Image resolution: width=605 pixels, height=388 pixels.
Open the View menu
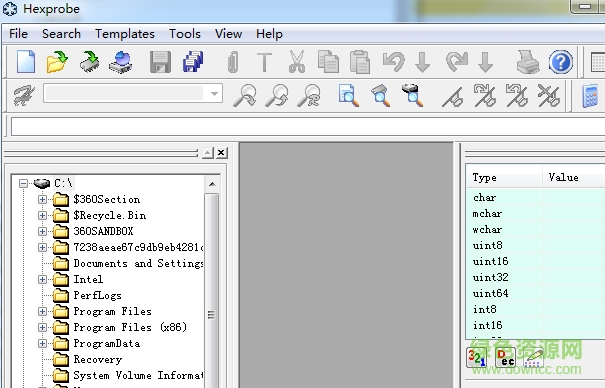pos(228,34)
